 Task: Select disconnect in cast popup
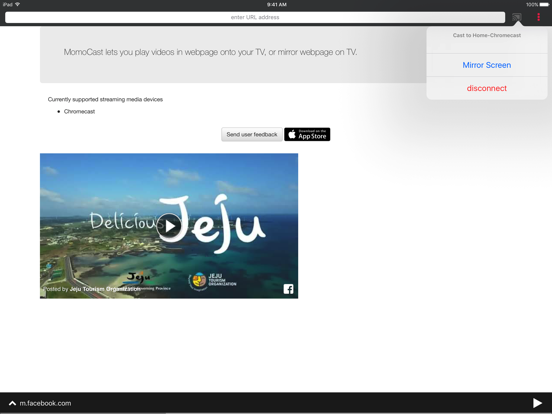487,88
